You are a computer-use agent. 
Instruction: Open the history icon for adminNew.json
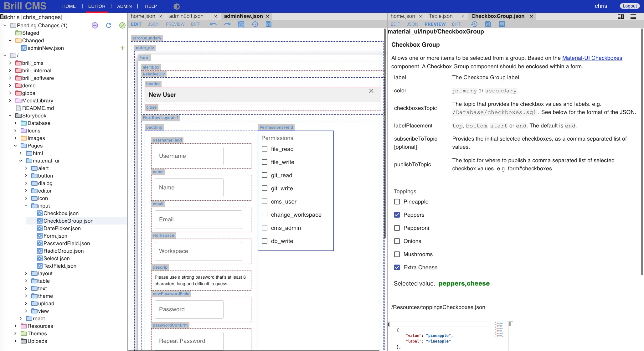pos(255,24)
